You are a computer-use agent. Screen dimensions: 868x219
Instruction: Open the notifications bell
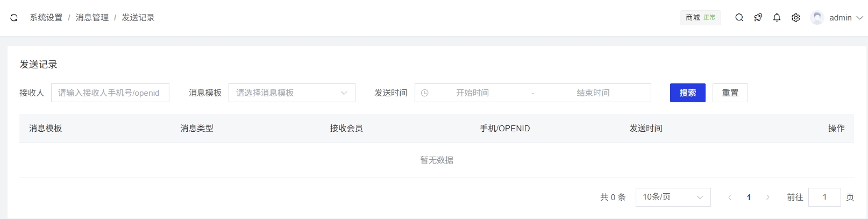coord(777,18)
